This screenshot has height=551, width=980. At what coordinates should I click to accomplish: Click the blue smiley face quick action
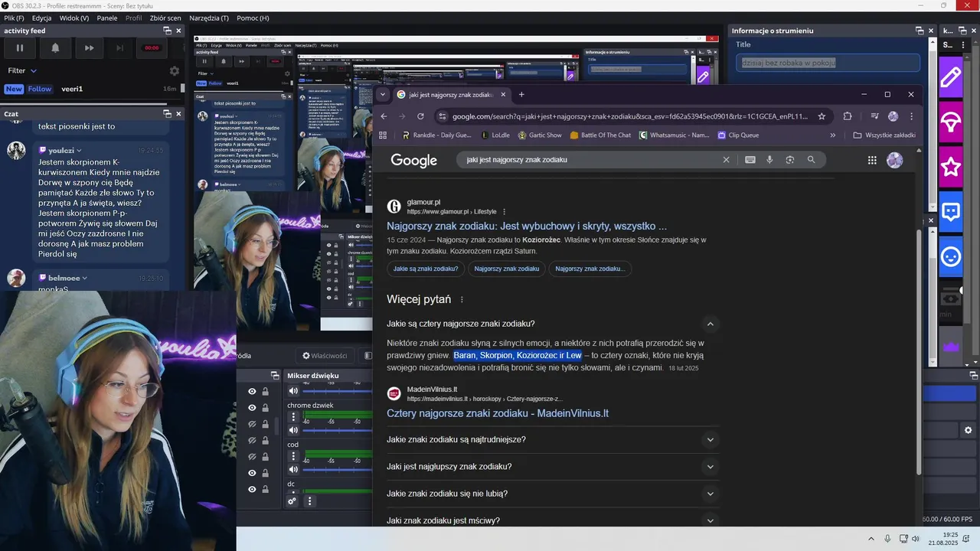(x=951, y=257)
